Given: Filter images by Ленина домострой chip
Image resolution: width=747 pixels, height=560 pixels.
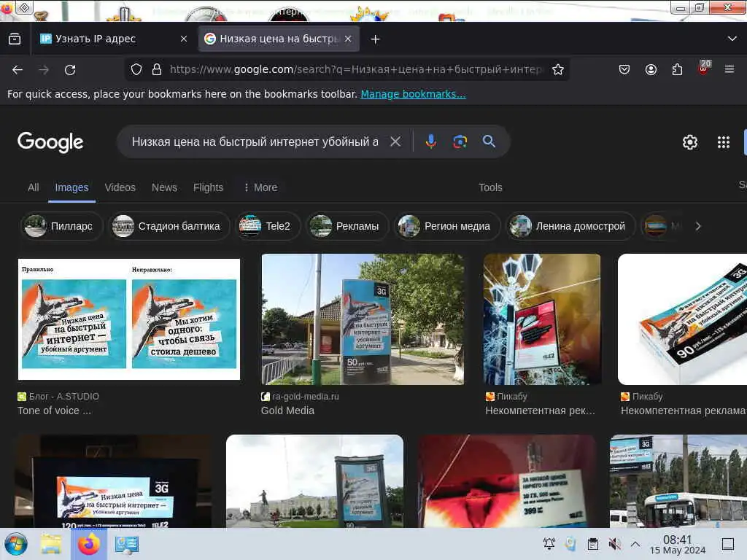Looking at the screenshot, I should click(x=570, y=226).
